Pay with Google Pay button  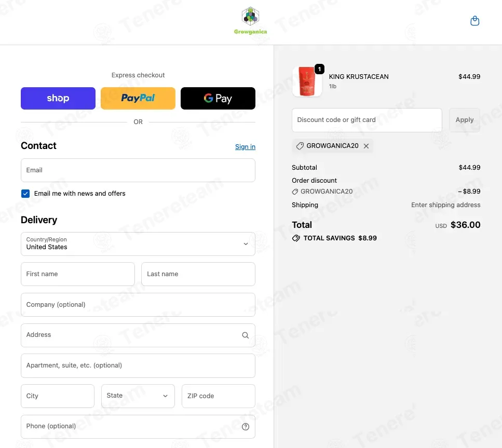[x=218, y=98]
